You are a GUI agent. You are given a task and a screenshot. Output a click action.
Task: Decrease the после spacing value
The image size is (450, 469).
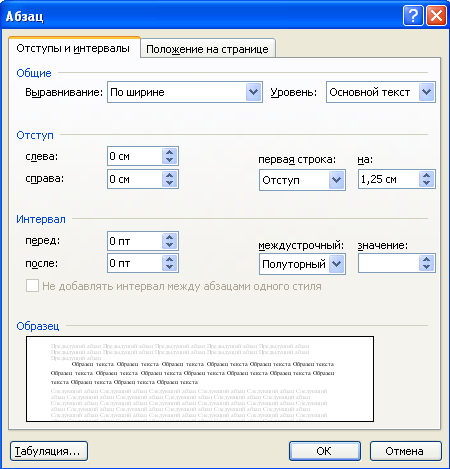pos(170,267)
